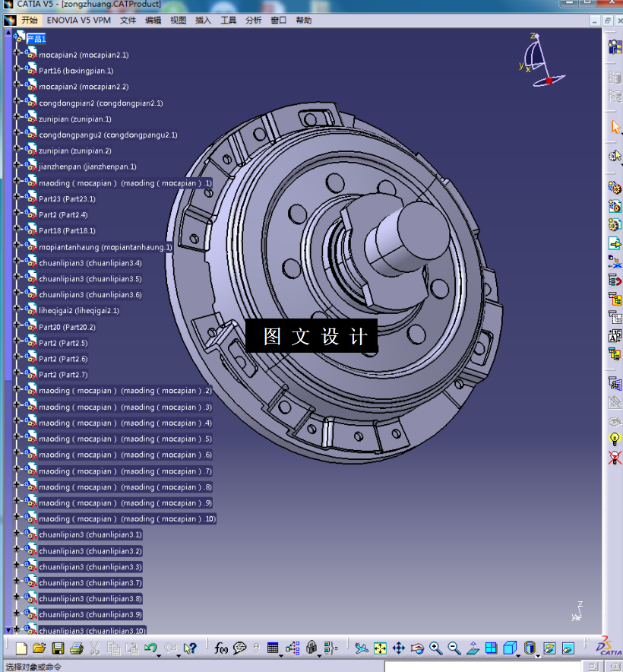Image resolution: width=623 pixels, height=672 pixels.
Task: Expand the mocapian2 (mocapian2.1) node
Action: [17, 52]
